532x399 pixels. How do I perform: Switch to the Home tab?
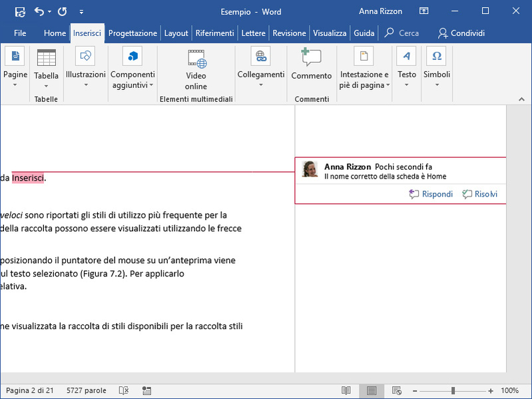click(55, 33)
